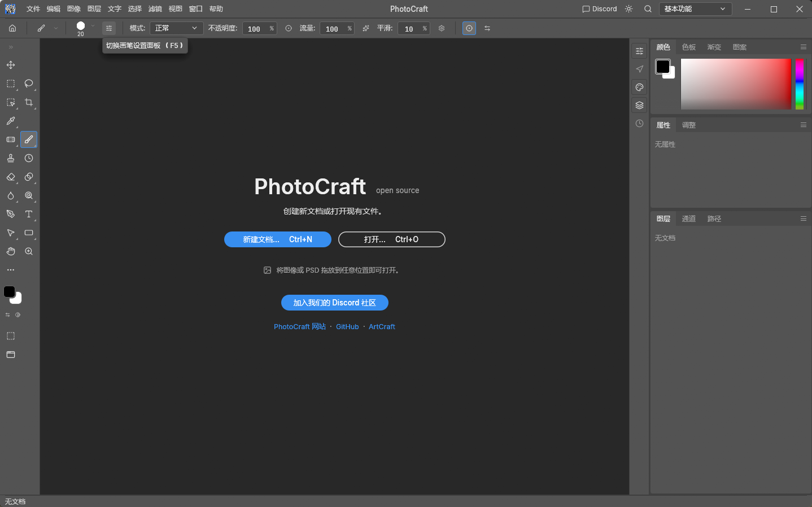Open the History clock icon in the dock
The height and width of the screenshot is (507, 812).
[x=639, y=124]
